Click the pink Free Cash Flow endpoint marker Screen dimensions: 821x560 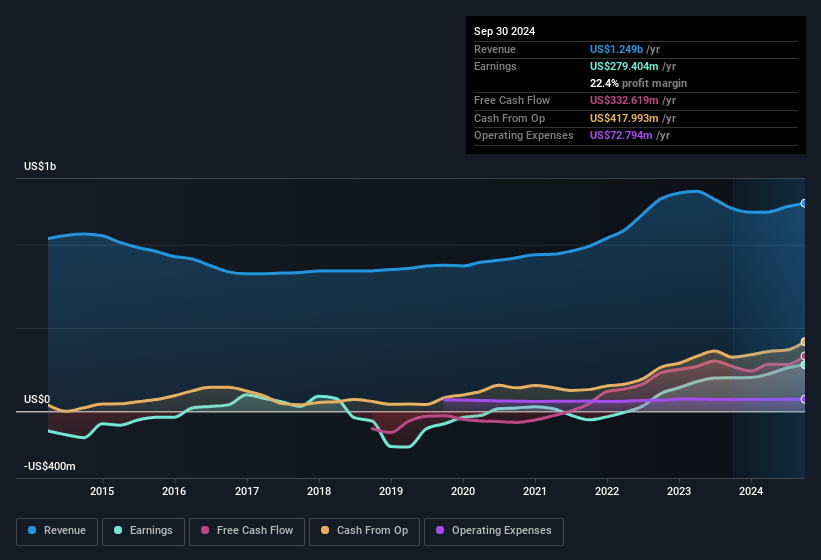804,356
